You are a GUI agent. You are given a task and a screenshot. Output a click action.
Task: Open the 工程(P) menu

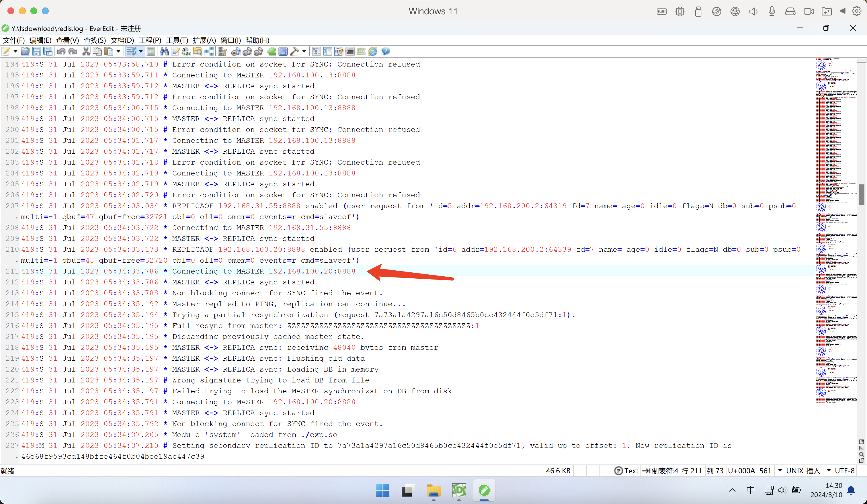coord(150,40)
